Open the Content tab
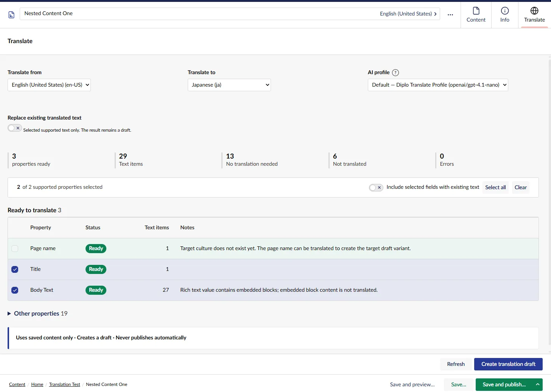 [x=476, y=15]
